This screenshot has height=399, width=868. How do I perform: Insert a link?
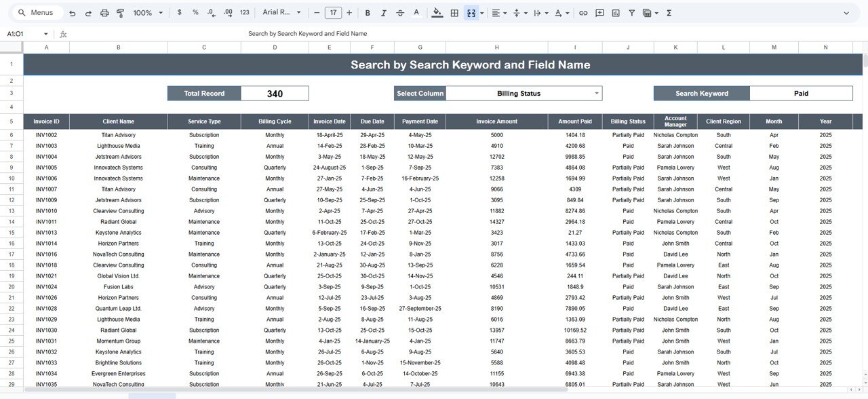click(x=583, y=12)
